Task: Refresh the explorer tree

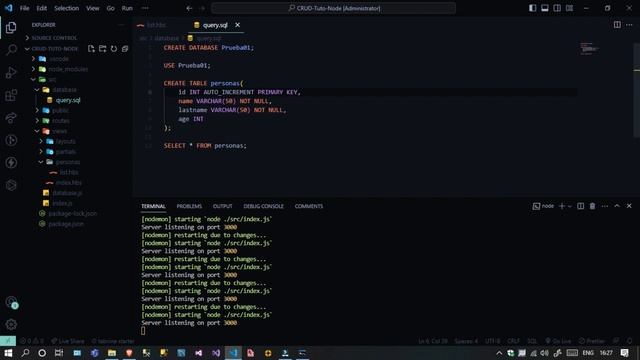Action: pyautogui.click(x=113, y=49)
